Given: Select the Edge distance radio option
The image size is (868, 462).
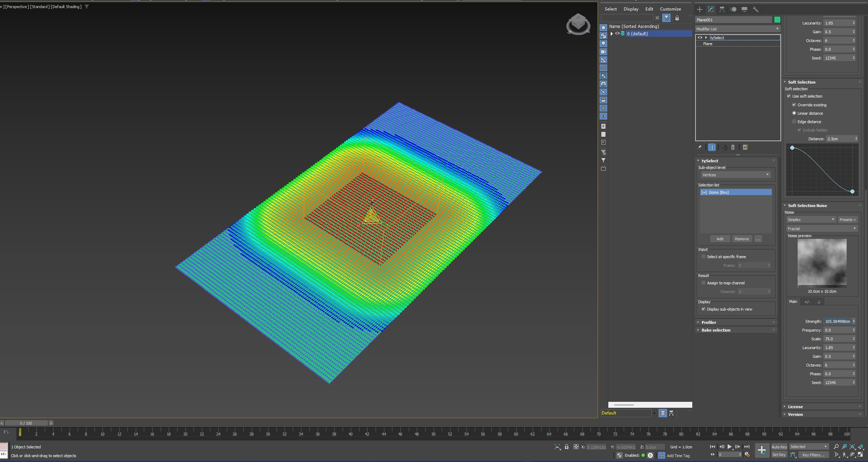Looking at the screenshot, I should pyautogui.click(x=794, y=122).
